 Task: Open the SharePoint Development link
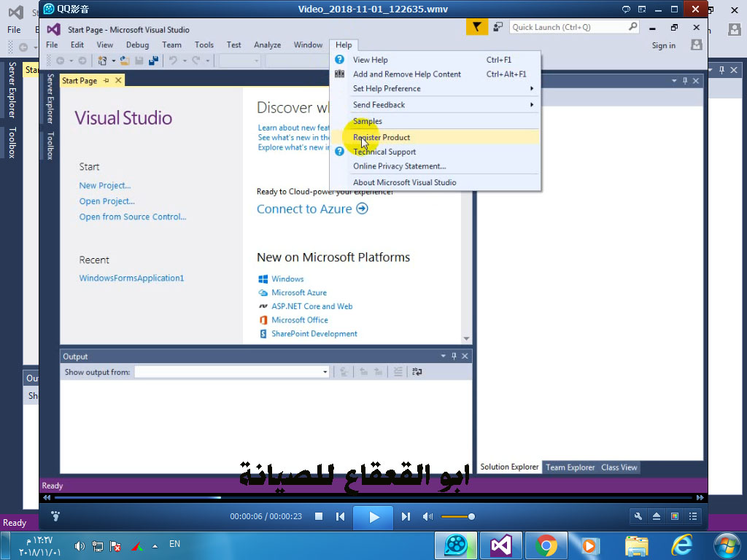point(314,334)
